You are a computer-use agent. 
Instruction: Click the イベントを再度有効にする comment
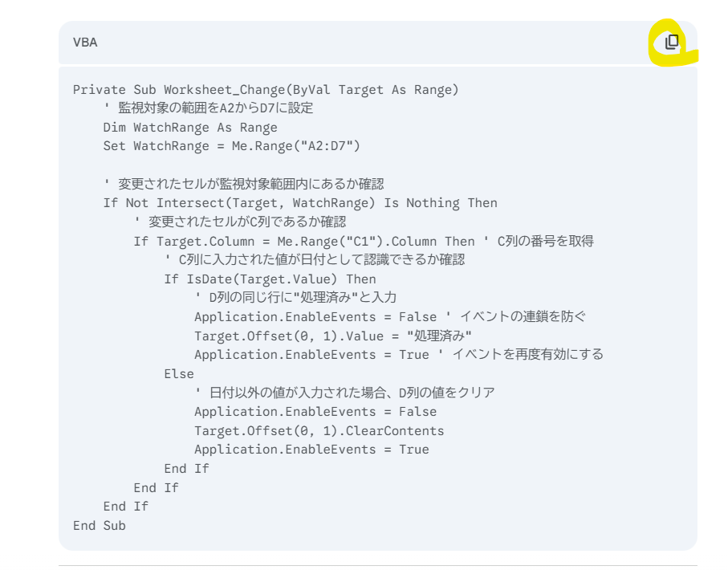[x=520, y=355]
